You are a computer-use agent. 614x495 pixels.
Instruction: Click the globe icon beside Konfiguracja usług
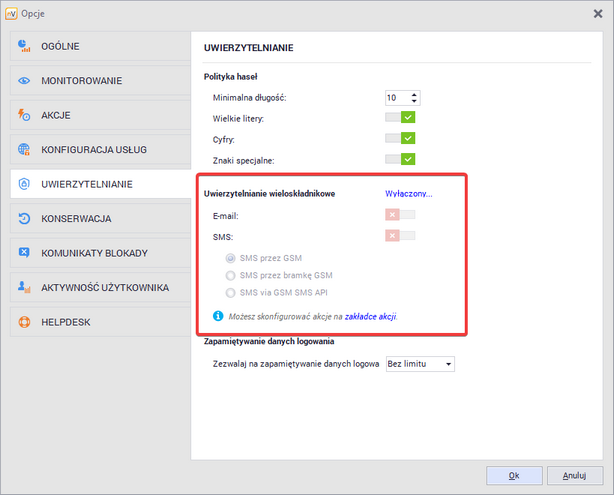coord(25,150)
